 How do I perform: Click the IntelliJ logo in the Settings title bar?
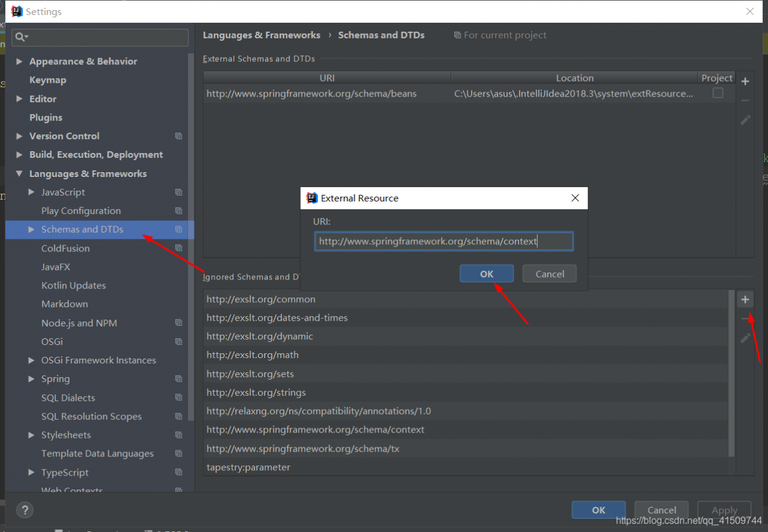point(17,11)
